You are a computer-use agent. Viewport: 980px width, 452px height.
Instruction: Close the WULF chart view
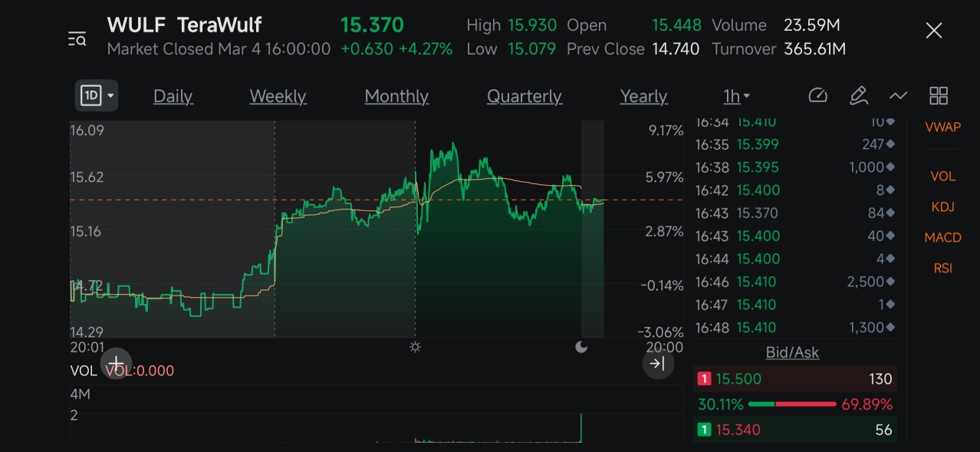tap(933, 31)
